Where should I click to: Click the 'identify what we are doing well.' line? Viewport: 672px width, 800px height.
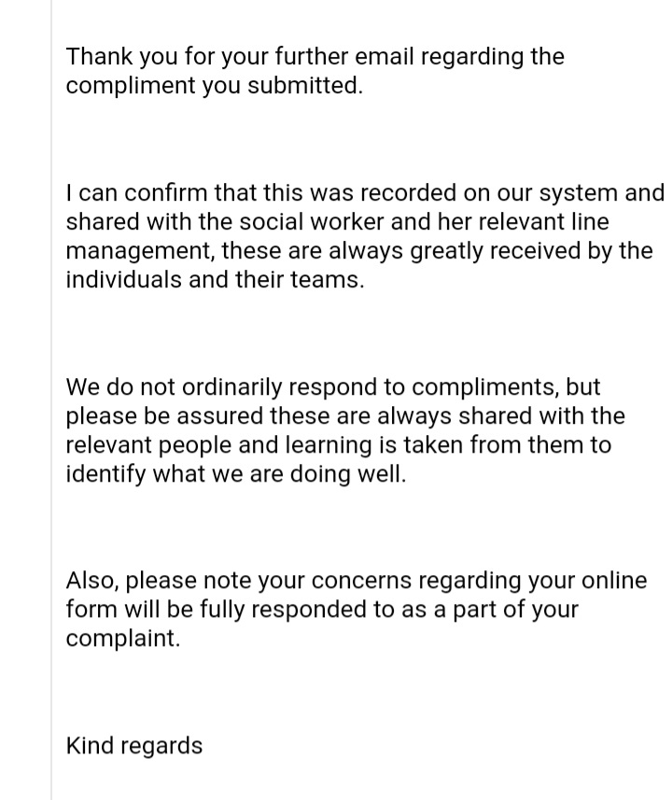[236, 473]
